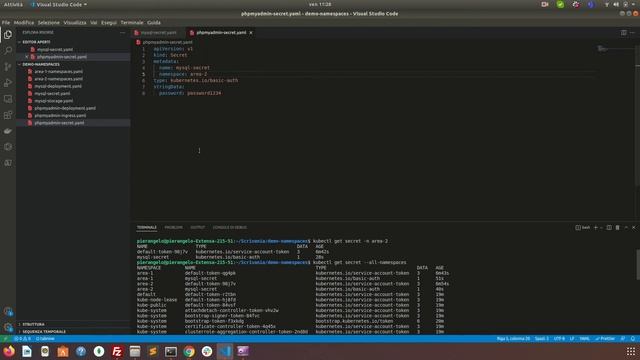Click the clock in the top bar

coord(320,4)
